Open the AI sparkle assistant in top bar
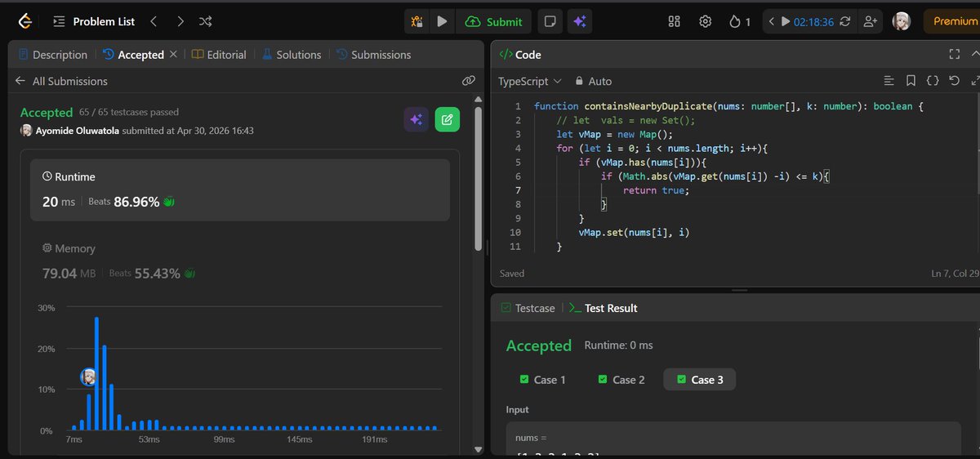Image resolution: width=980 pixels, height=459 pixels. (x=581, y=21)
